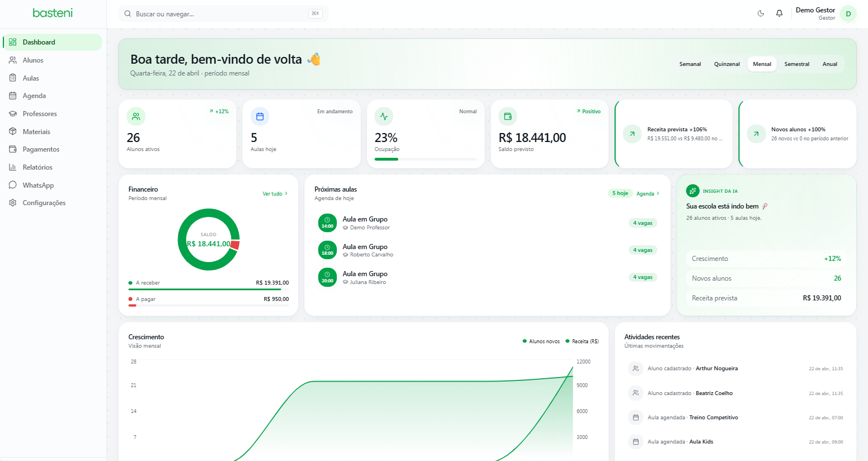Click the Ocupação progress bar
This screenshot has width=868, height=461.
425,159
